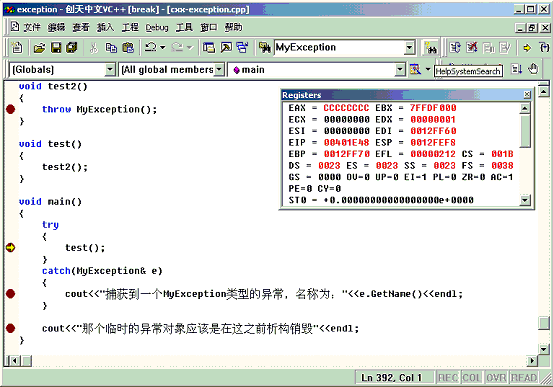The height and width of the screenshot is (387, 553).
Task: Click the WizardBar actions icon
Action: [415, 69]
